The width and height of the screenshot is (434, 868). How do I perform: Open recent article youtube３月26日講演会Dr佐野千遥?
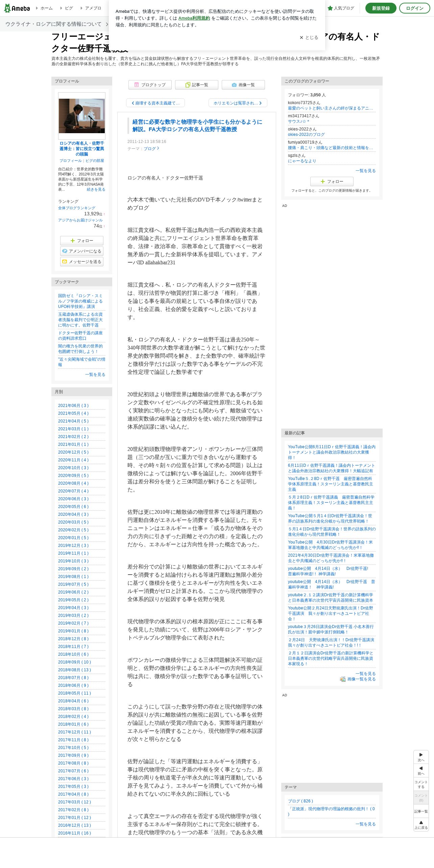[x=331, y=629]
